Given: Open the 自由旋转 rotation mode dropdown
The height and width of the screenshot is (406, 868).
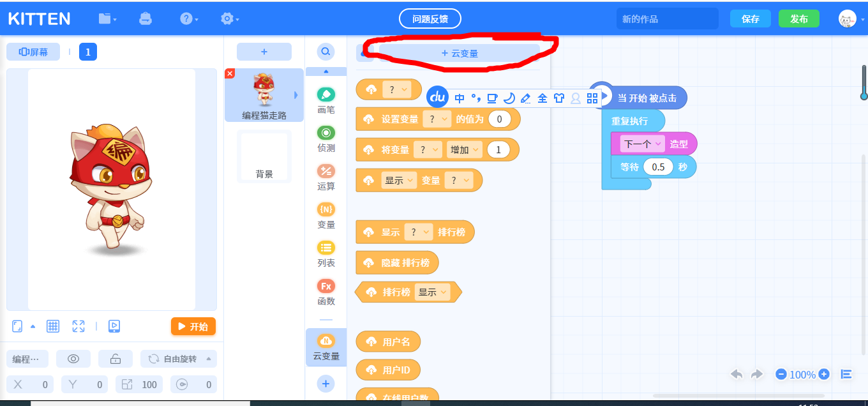Looking at the screenshot, I should click(x=179, y=359).
